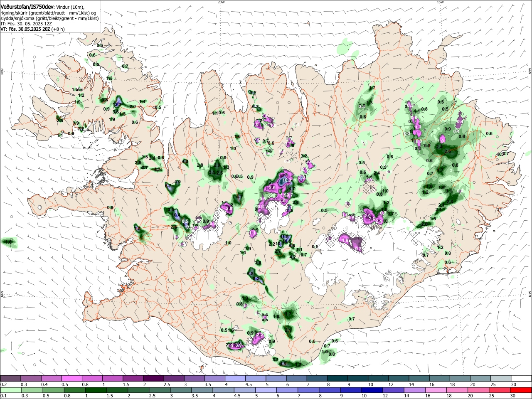This screenshot has width=532, height=399.
Task: Click the 0.2 label in the upper legend
Action: (x=4, y=384)
